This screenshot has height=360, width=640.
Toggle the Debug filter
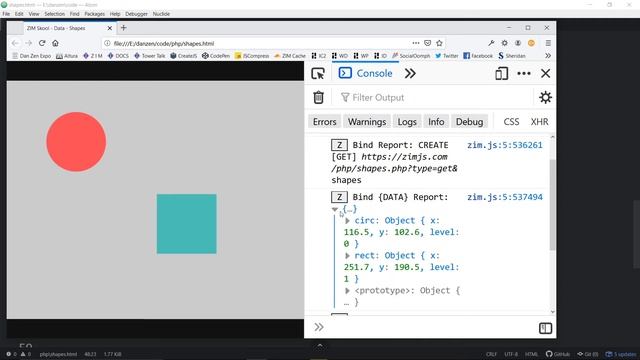click(469, 122)
